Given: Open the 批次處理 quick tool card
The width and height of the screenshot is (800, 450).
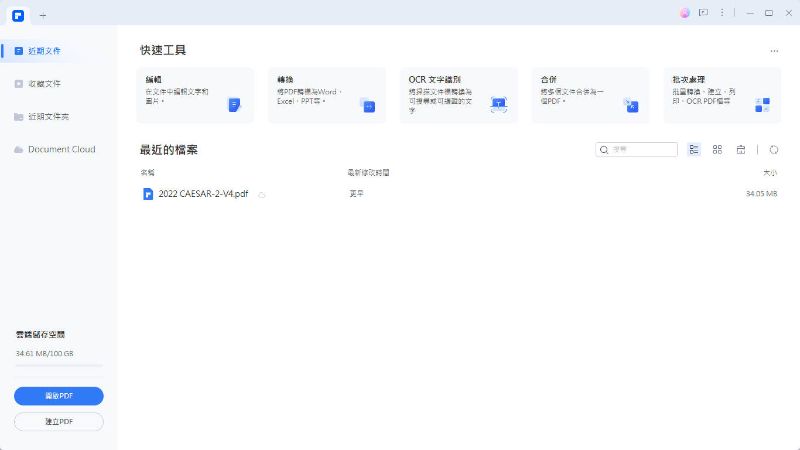Looking at the screenshot, I should coord(722,95).
